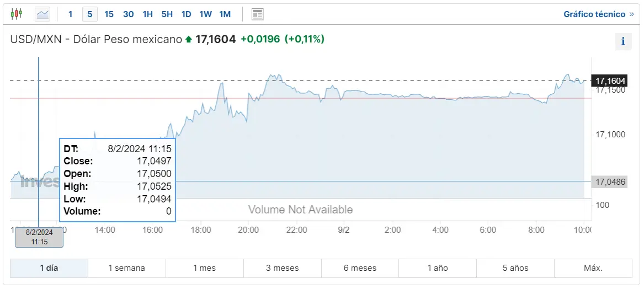Select the 5 minute interval
Viewport: 644px width, 289px height.
click(x=89, y=14)
